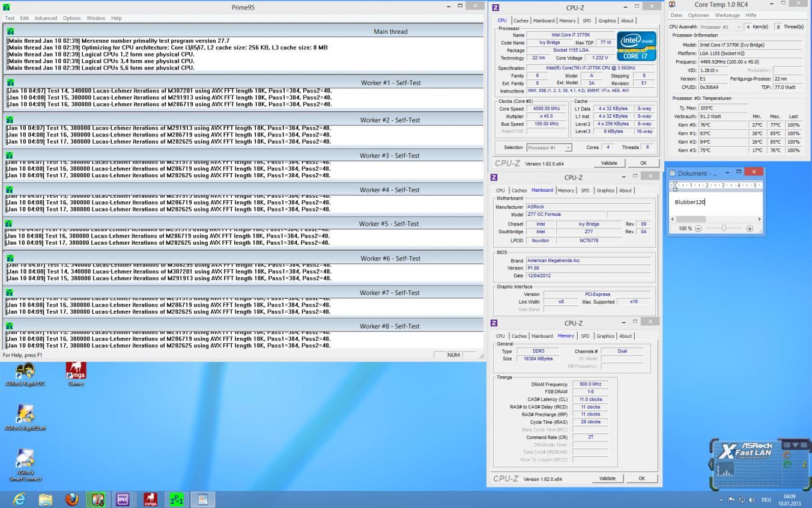Screen dimensions: 812x508
Task: Open Werkzeuge menu in Core Temp
Action: (727, 15)
